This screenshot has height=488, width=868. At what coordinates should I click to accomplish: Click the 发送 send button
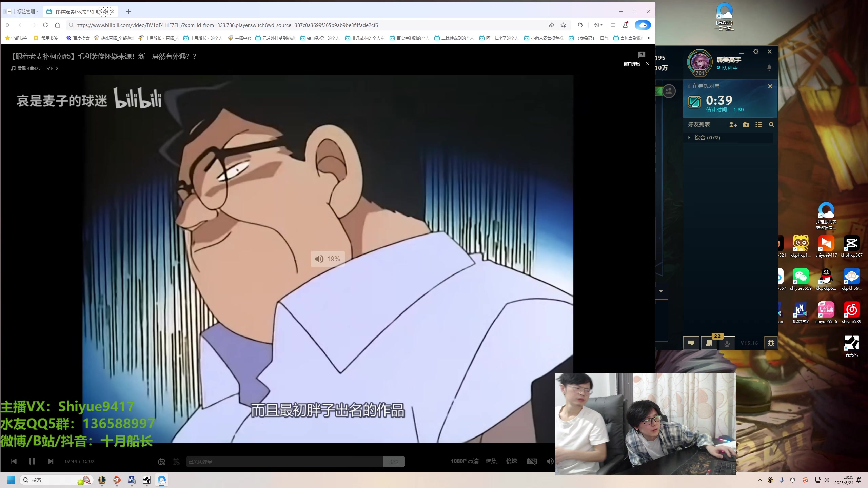[394, 462]
